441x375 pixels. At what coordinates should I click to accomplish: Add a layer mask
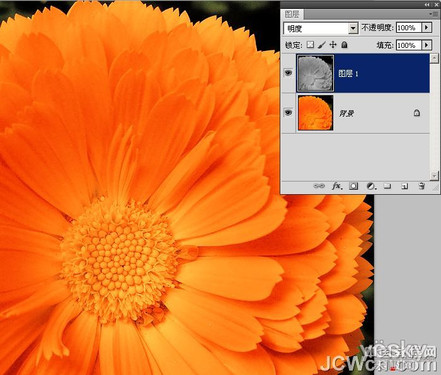coord(354,186)
